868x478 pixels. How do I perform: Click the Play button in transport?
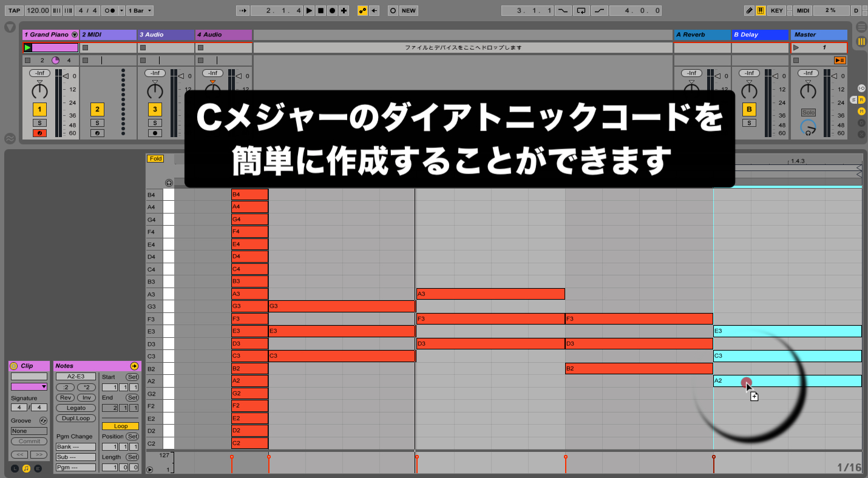click(x=309, y=10)
